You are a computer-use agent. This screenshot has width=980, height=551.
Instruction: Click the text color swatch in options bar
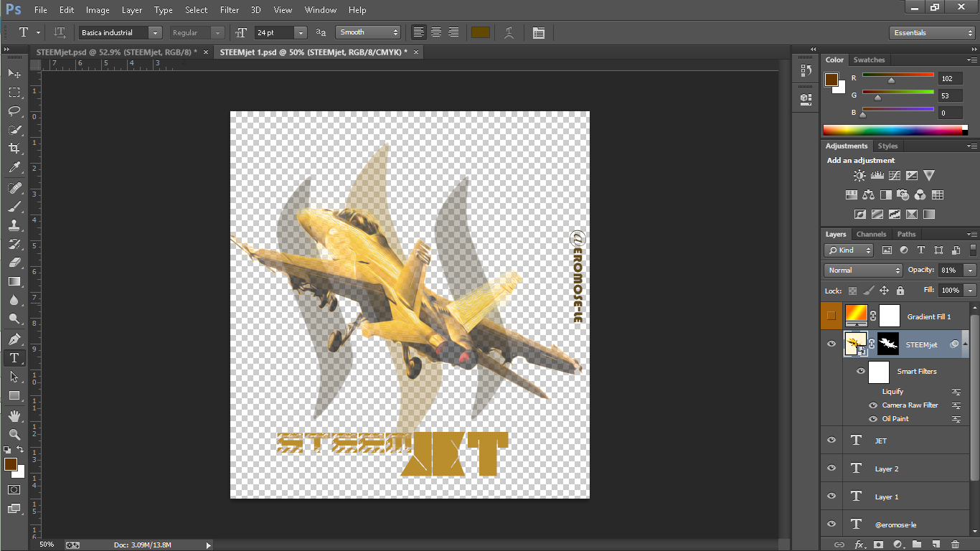(481, 32)
